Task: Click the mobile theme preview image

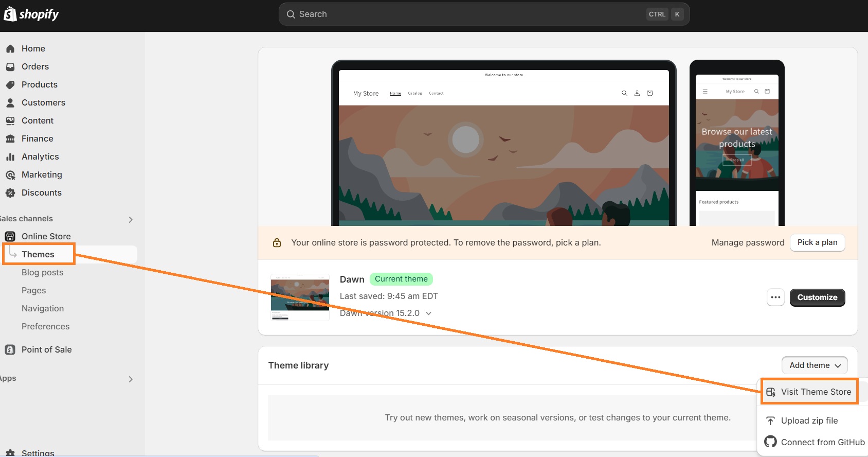Action: pos(737,143)
